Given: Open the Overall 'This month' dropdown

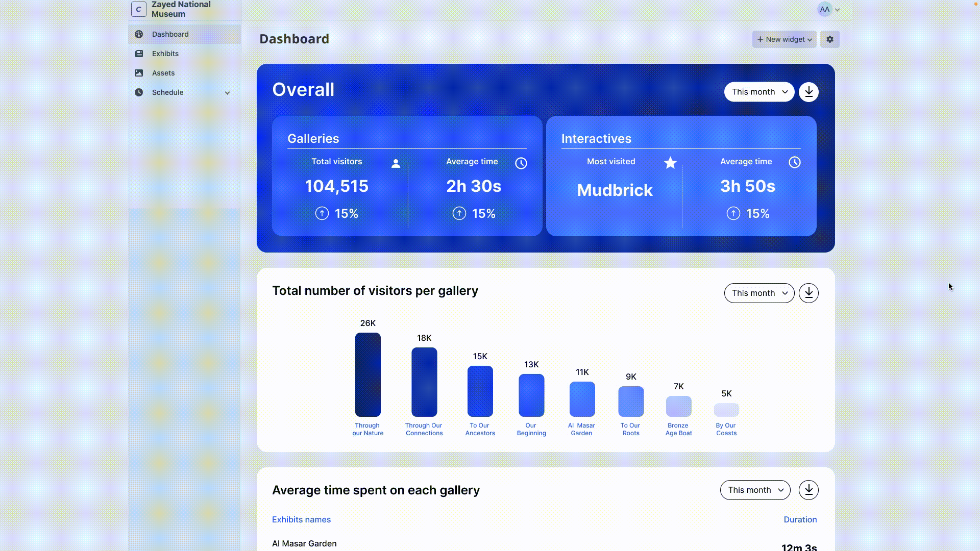Looking at the screenshot, I should [x=759, y=92].
